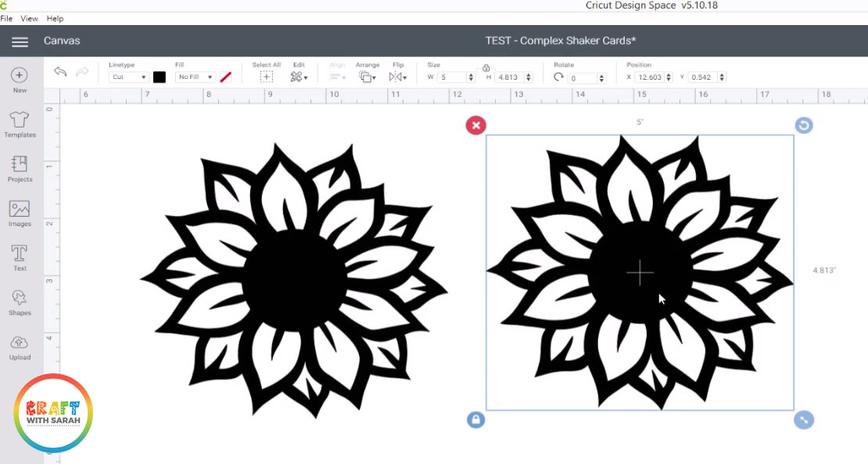Screen dimensions: 868x464
Task: Open the Projects panel
Action: (x=17, y=168)
